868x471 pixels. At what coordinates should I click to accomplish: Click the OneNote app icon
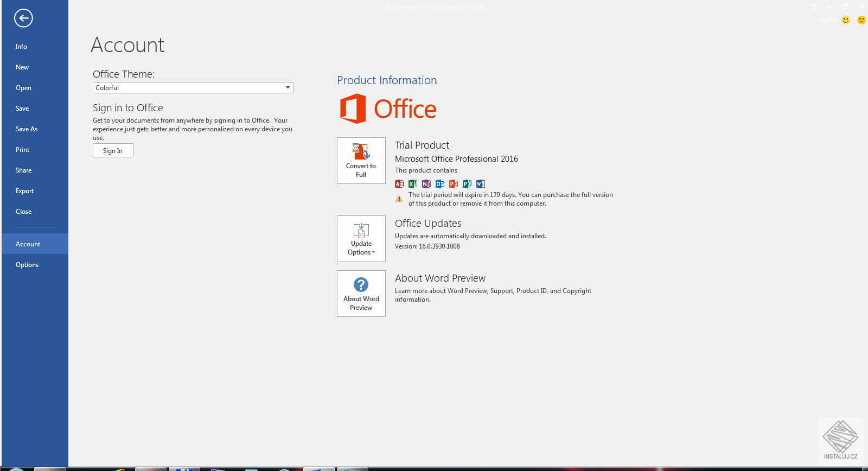click(x=426, y=184)
